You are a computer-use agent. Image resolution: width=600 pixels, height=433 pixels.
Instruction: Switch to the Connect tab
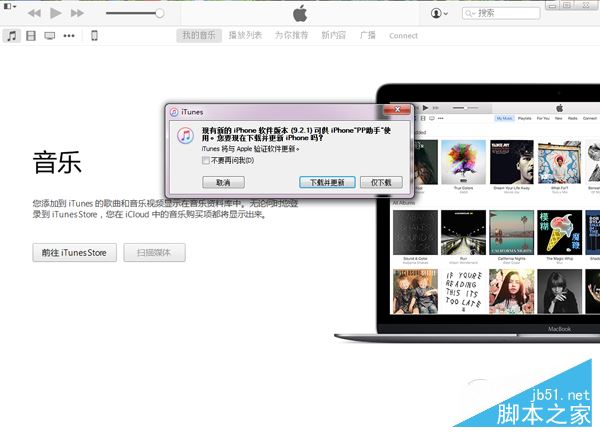[x=403, y=36]
